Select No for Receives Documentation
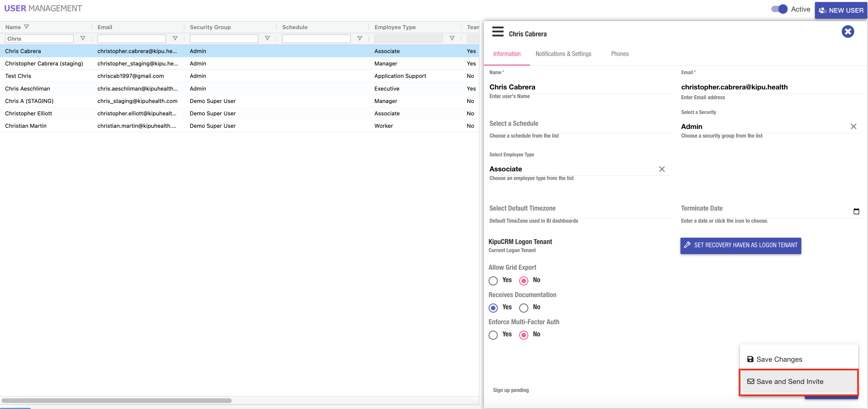The width and height of the screenshot is (868, 409). 523,307
